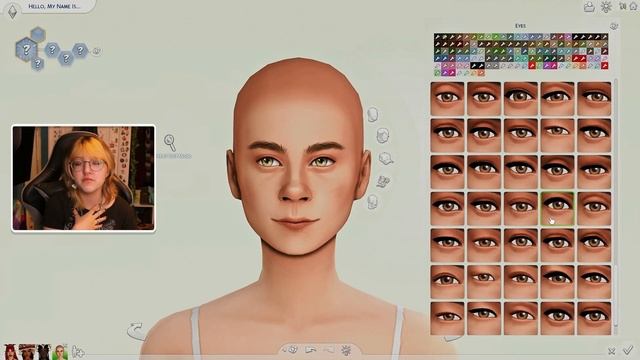Open the second head category icon right of forehead
This screenshot has height=360, width=640.
point(382,136)
